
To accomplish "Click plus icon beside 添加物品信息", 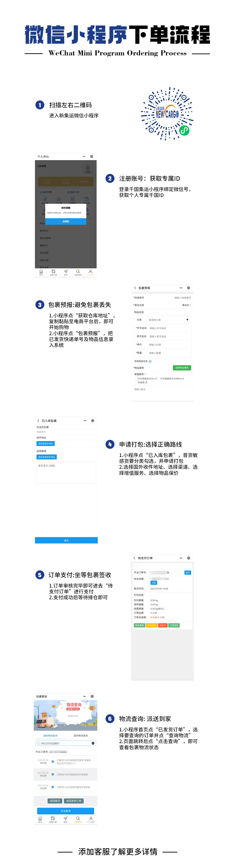I will pyautogui.click(x=150, y=361).
